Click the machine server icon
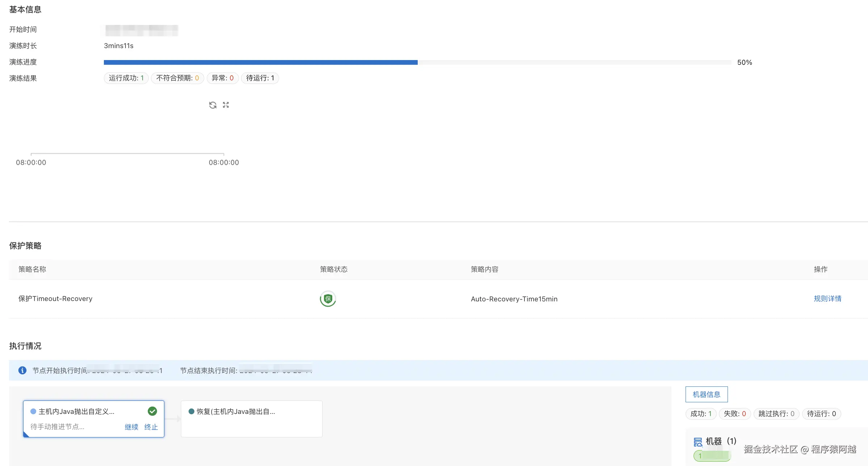 point(698,441)
